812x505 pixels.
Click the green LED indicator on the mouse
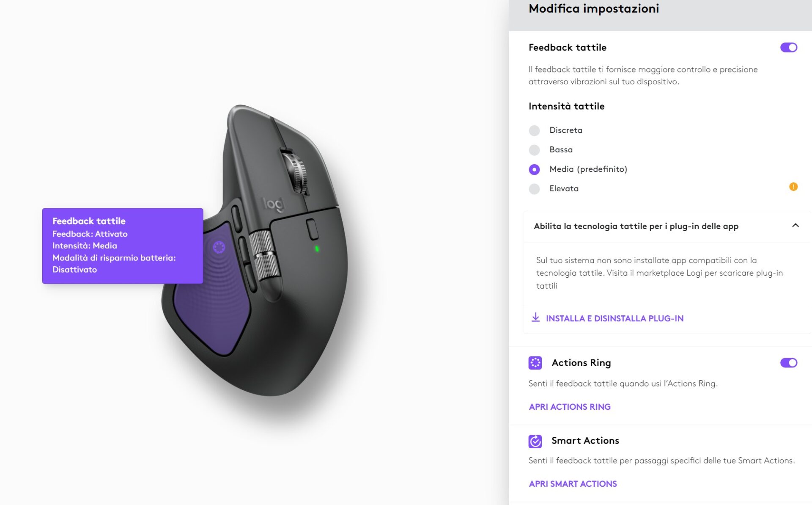coord(317,249)
